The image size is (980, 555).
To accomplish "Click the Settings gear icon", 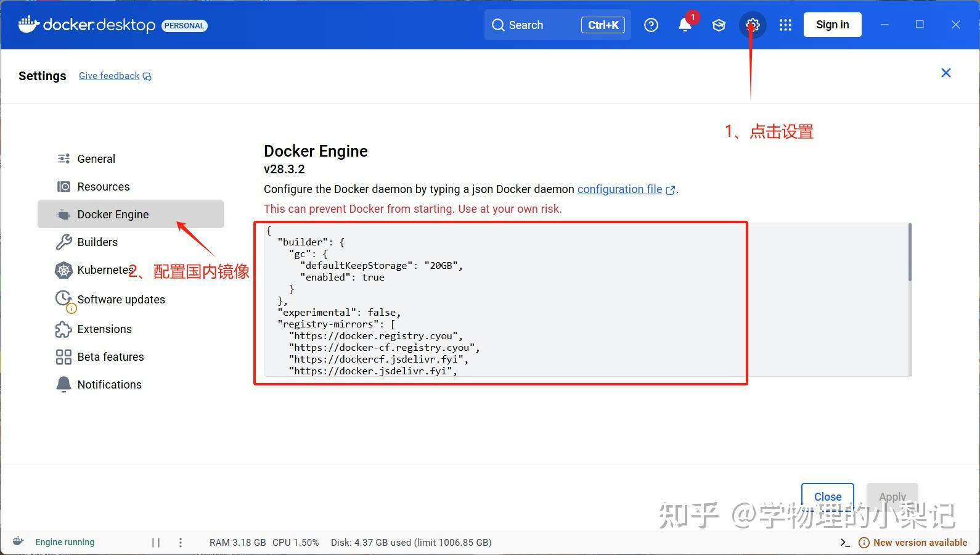I will pos(753,25).
